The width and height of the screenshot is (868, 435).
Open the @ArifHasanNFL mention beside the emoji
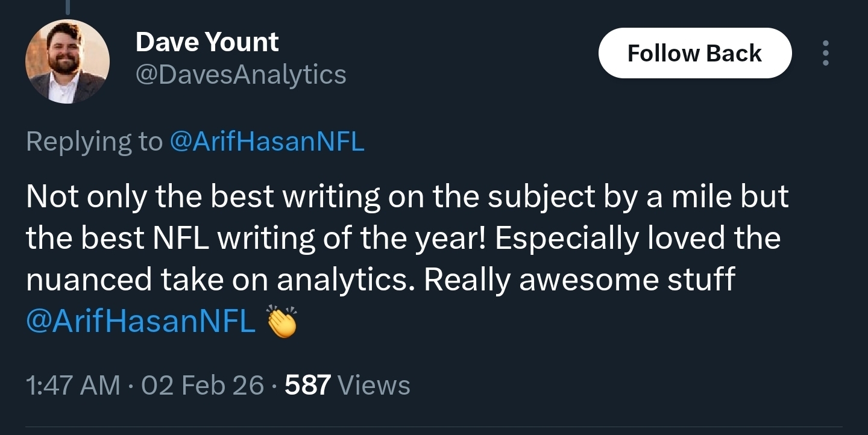141,321
